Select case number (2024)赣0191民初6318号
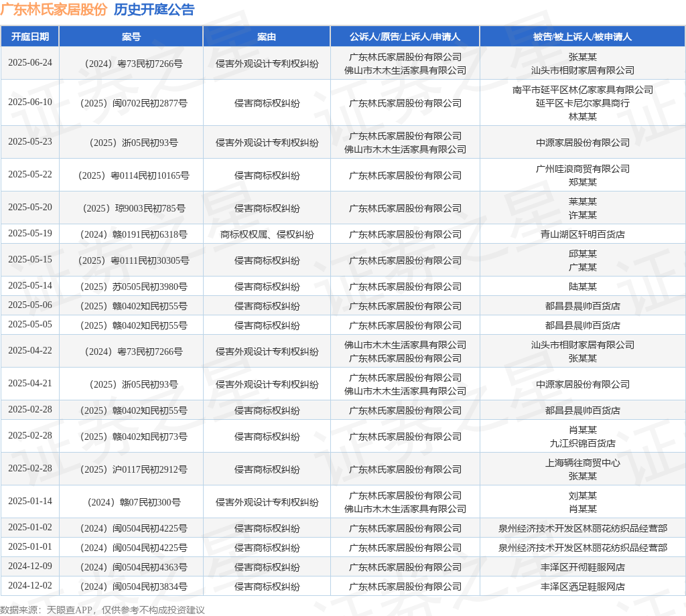The height and width of the screenshot is (616, 686). [133, 235]
